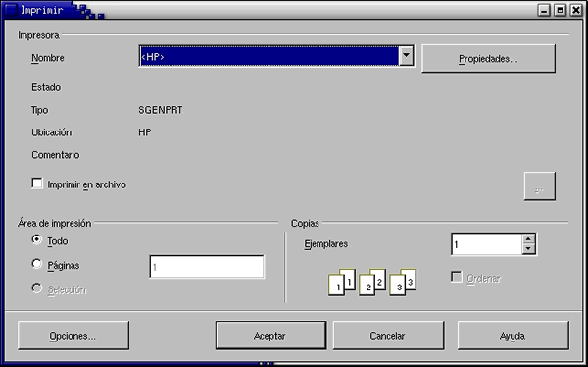Toggle the Ordenar checkbox
This screenshot has width=588, height=367.
[457, 278]
